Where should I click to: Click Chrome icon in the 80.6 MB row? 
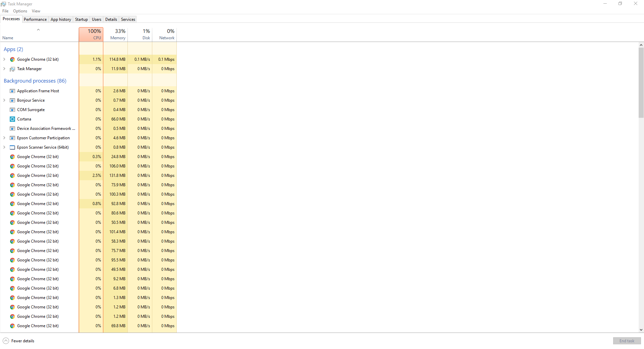coord(12,213)
